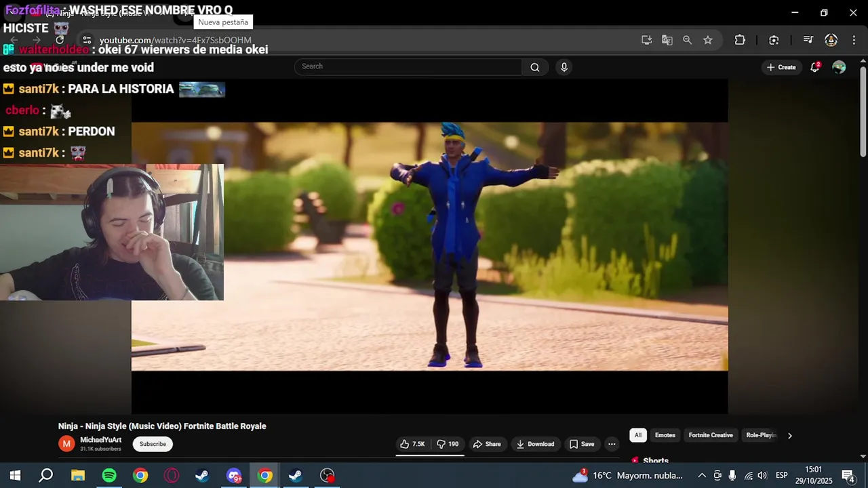868x488 pixels.
Task: Open Spotify from taskbar
Action: pos(109,476)
